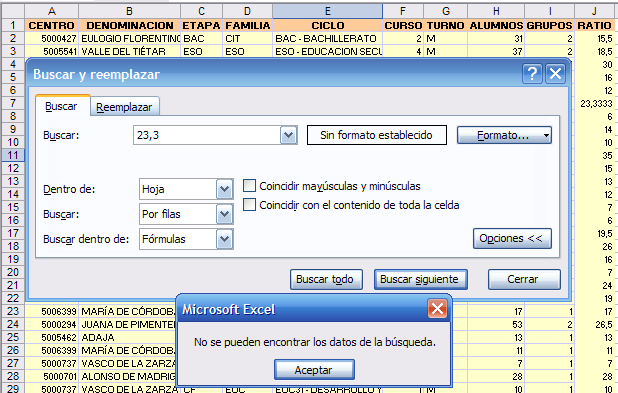618x393 pixels.
Task: Click the GRUPOS header cell
Action: pyautogui.click(x=549, y=25)
